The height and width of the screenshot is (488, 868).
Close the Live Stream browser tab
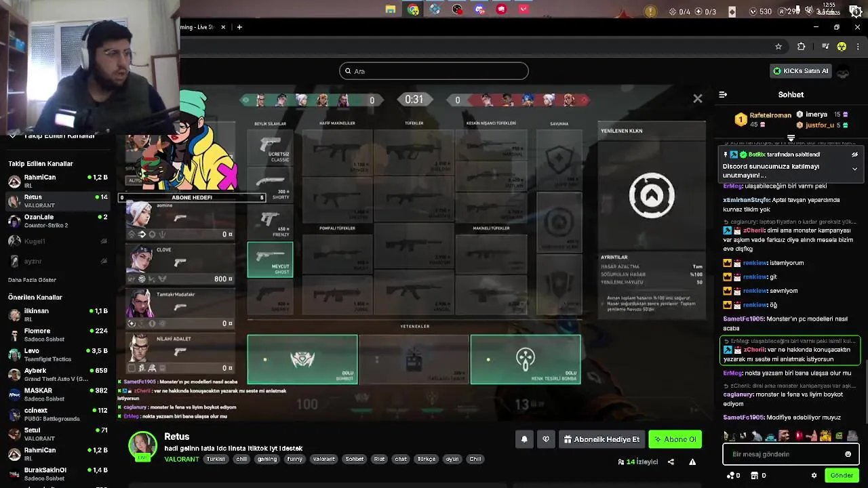tap(223, 27)
